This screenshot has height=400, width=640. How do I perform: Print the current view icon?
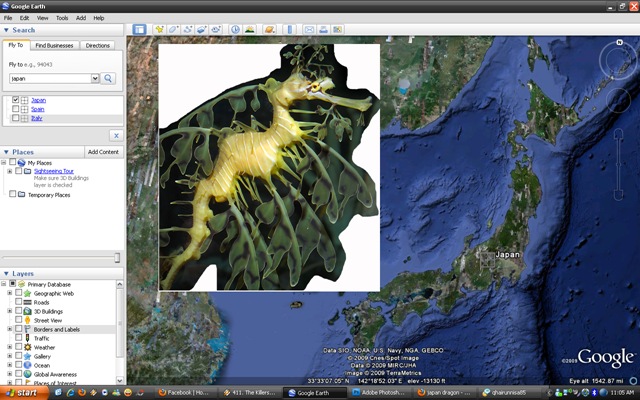[323, 29]
